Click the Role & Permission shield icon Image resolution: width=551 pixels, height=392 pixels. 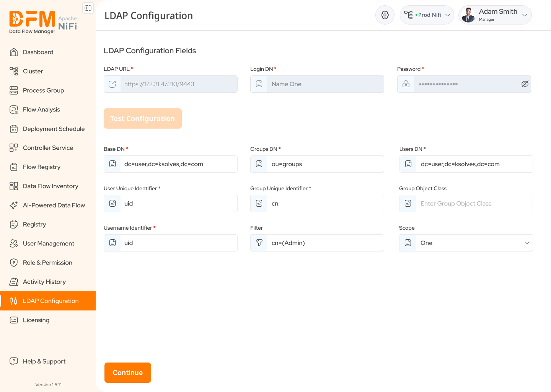pyautogui.click(x=14, y=263)
